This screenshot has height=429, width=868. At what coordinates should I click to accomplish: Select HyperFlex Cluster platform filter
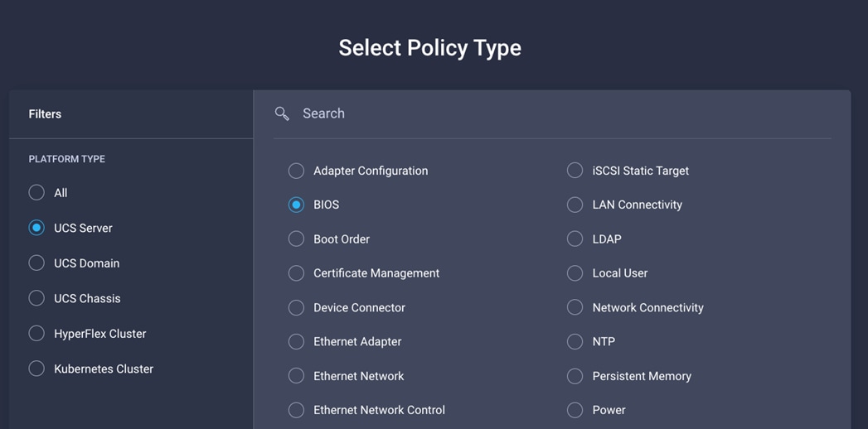point(36,334)
